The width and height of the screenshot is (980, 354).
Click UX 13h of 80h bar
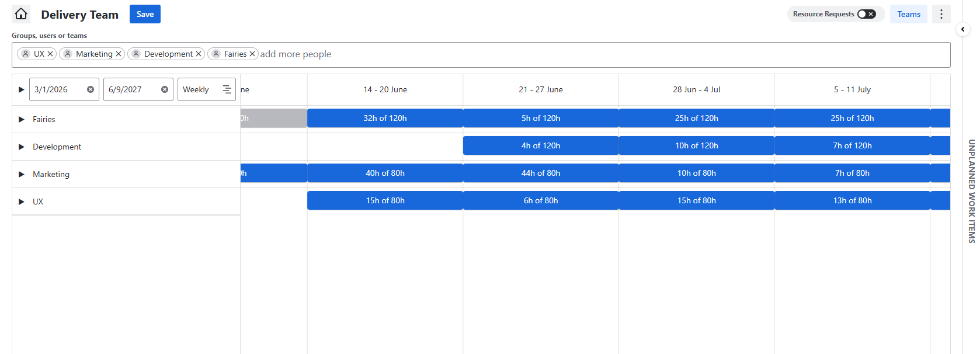tap(852, 200)
